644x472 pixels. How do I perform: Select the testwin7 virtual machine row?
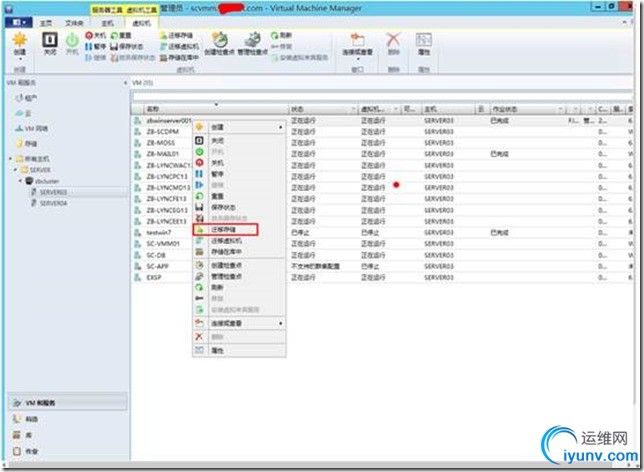[159, 233]
